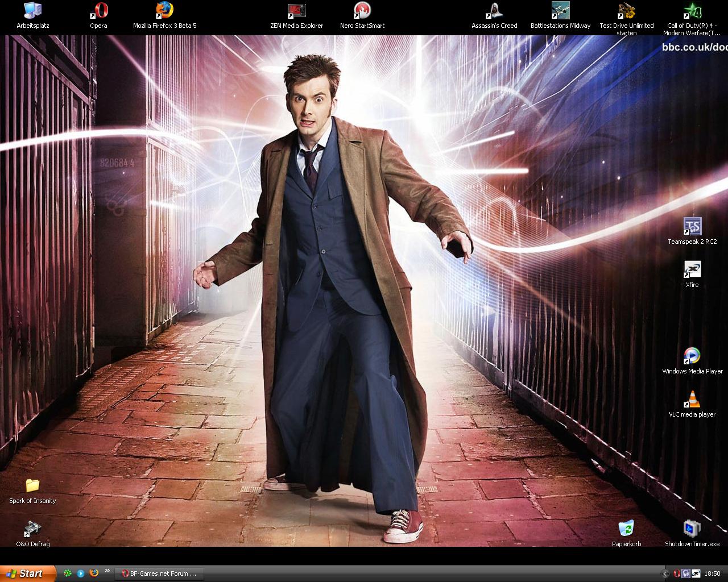
Task: Click the Battlestations Midway shortcut
Action: point(560,11)
